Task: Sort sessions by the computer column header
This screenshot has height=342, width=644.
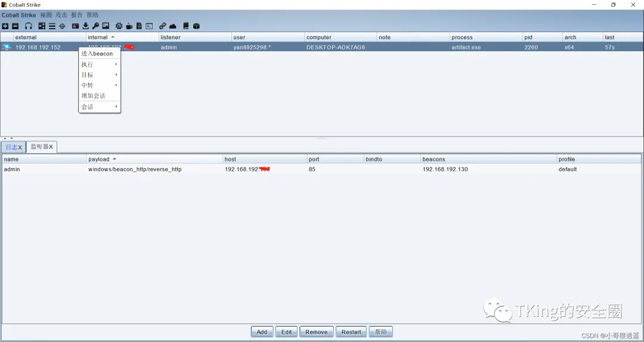Action: 340,38
